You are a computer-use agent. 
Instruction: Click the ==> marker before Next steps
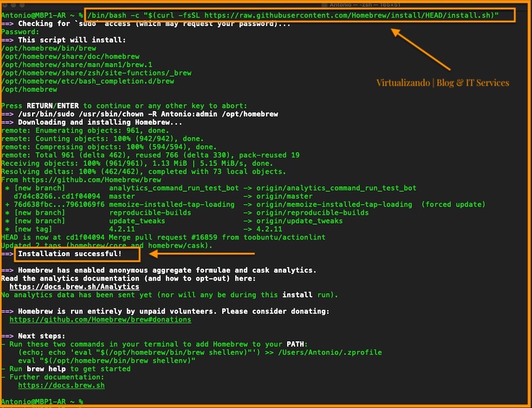(7, 336)
